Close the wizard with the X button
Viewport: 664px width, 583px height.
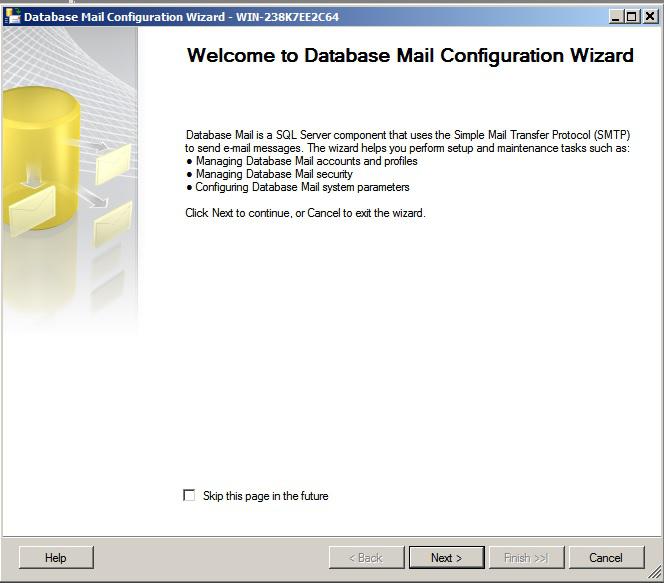[650, 17]
